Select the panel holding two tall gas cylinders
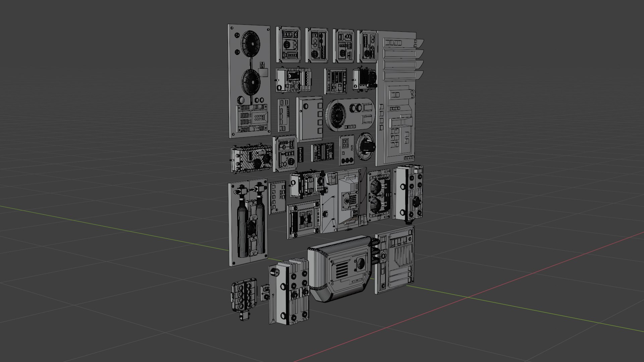 pyautogui.click(x=248, y=222)
